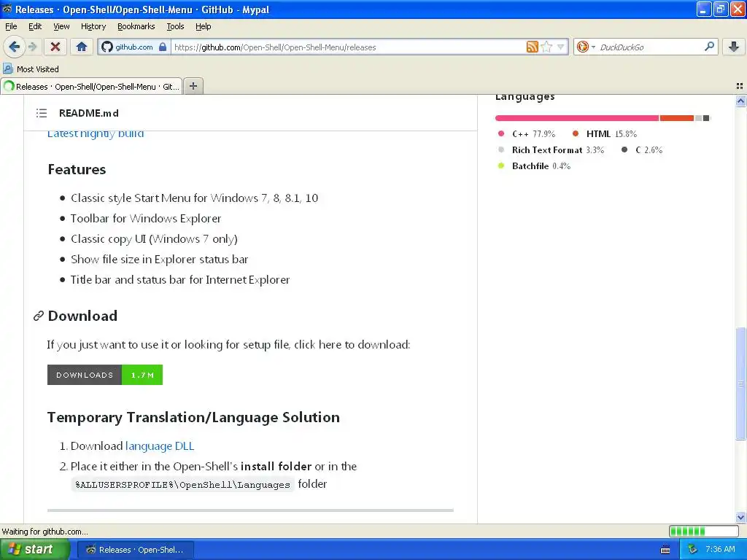The image size is (747, 560).
Task: Subscribe using the orange RSS feed icon
Action: point(532,47)
